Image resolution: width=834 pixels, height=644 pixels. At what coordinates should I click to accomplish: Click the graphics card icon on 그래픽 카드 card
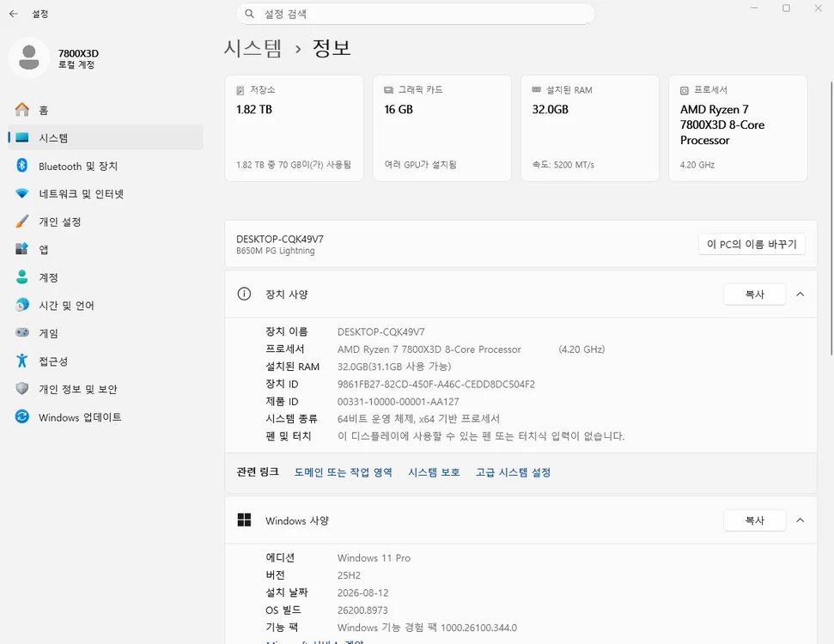click(389, 90)
